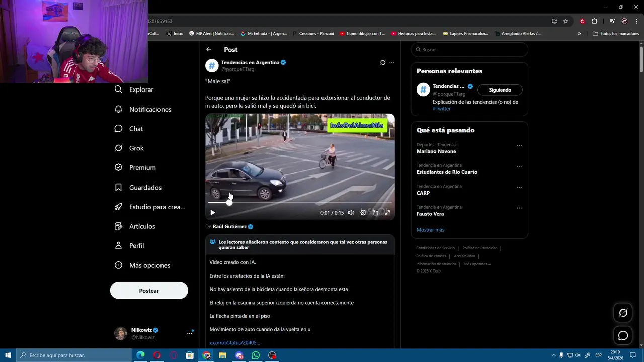The image size is (644, 362).
Task: Open Grok icon beside post author name
Action: point(383,62)
